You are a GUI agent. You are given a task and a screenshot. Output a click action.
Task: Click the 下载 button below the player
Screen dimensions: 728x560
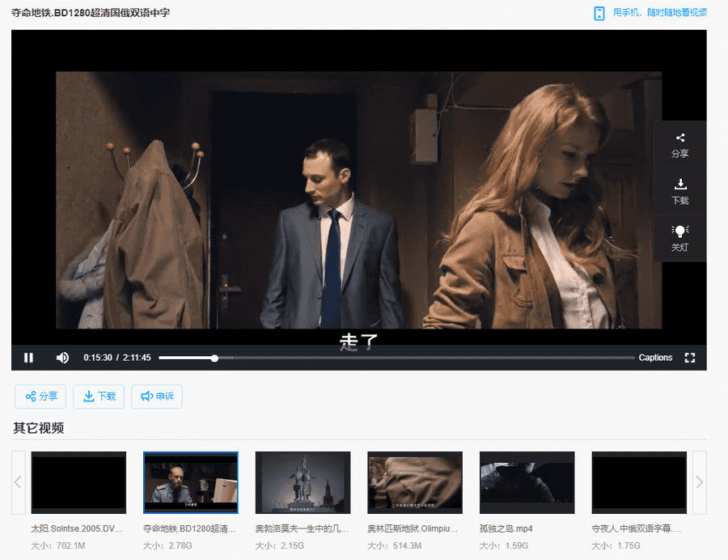coord(99,397)
